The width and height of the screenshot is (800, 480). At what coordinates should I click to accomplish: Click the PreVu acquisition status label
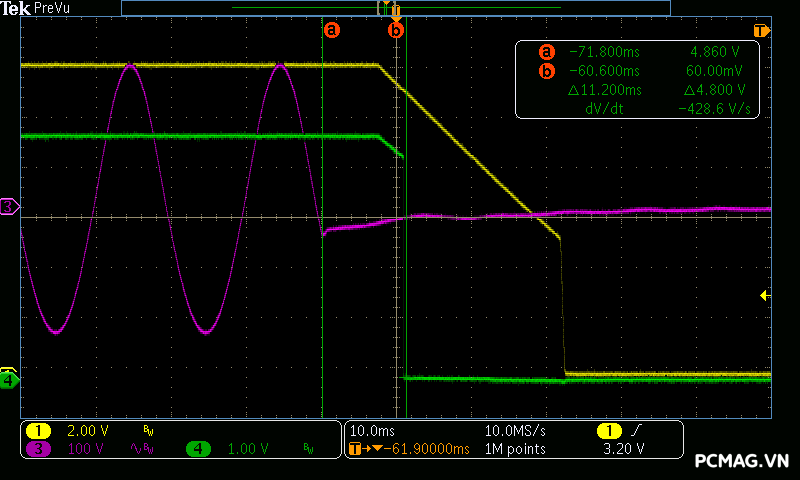[52, 8]
